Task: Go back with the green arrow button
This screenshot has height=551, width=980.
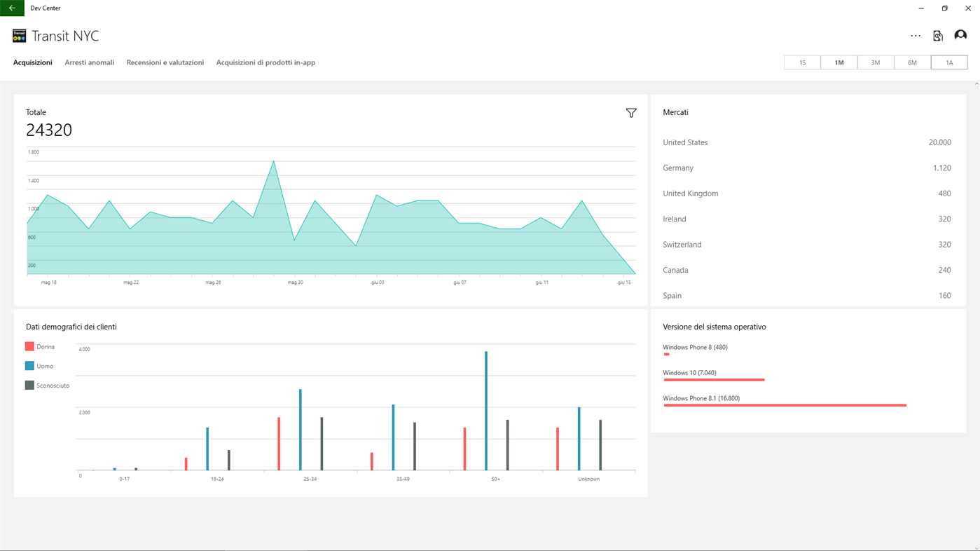Action: click(12, 8)
